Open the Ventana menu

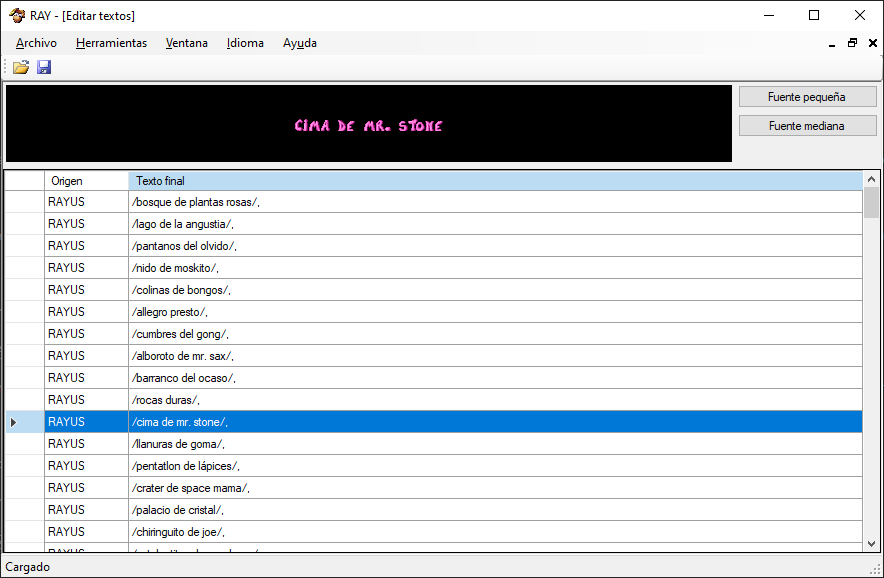click(187, 43)
